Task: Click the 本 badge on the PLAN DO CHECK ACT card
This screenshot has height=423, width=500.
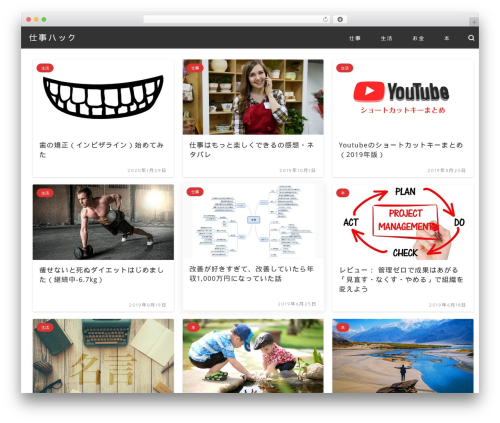Action: [343, 193]
